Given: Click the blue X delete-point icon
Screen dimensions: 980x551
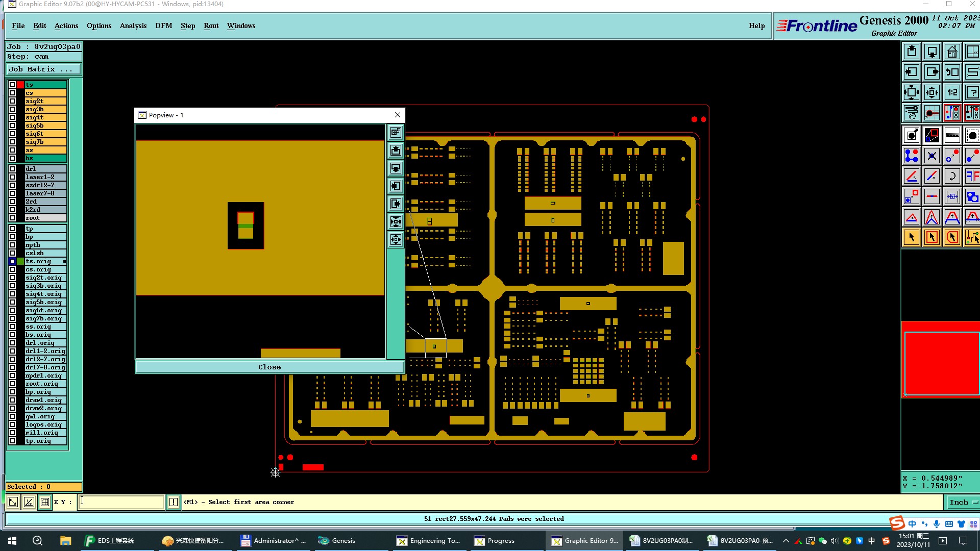Looking at the screenshot, I should tap(932, 156).
